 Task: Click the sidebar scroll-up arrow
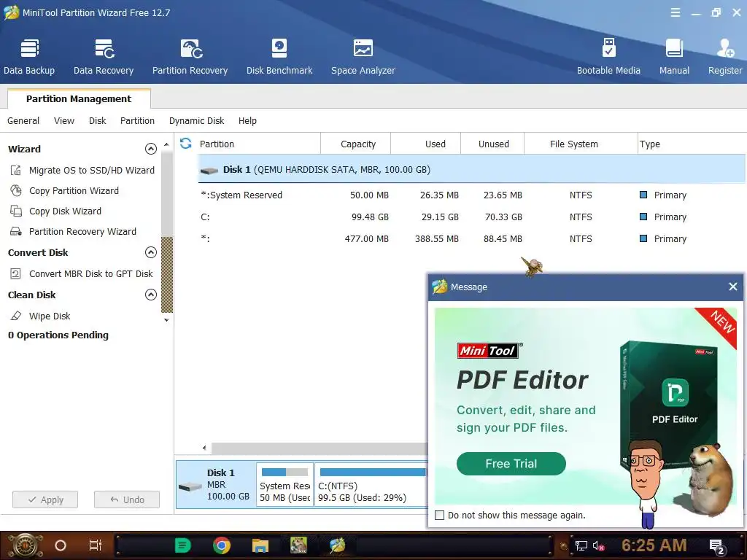click(x=166, y=144)
